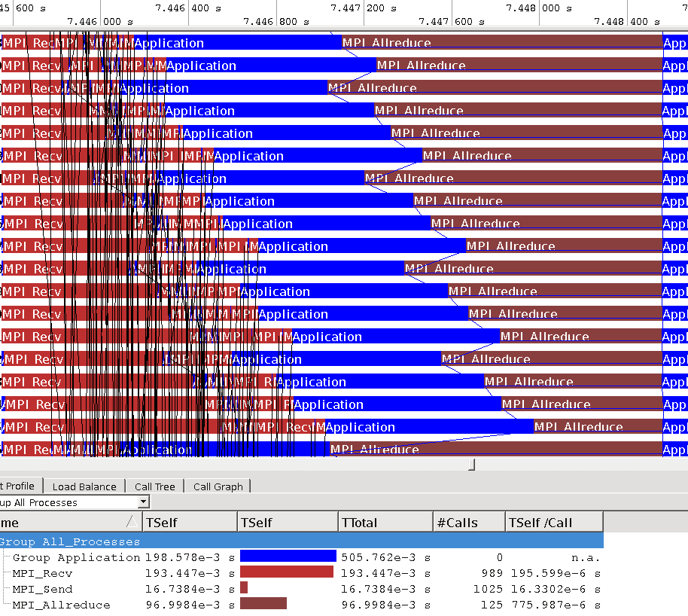
Task: Select the Group Application tree row
Action: [x=301, y=557]
